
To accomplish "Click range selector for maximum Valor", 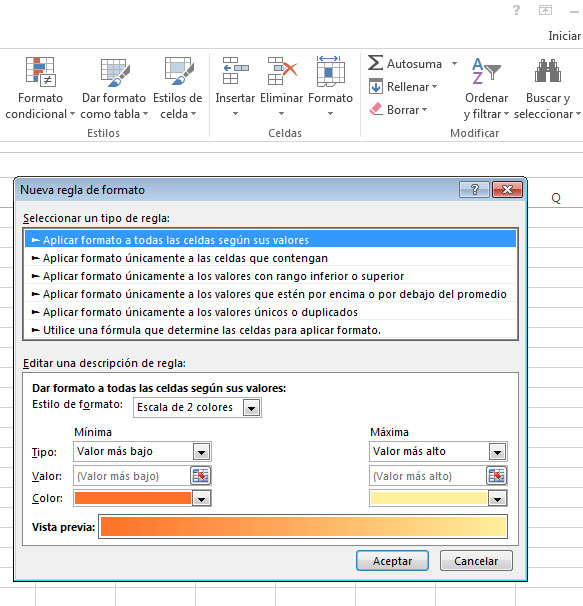I will tap(496, 476).
